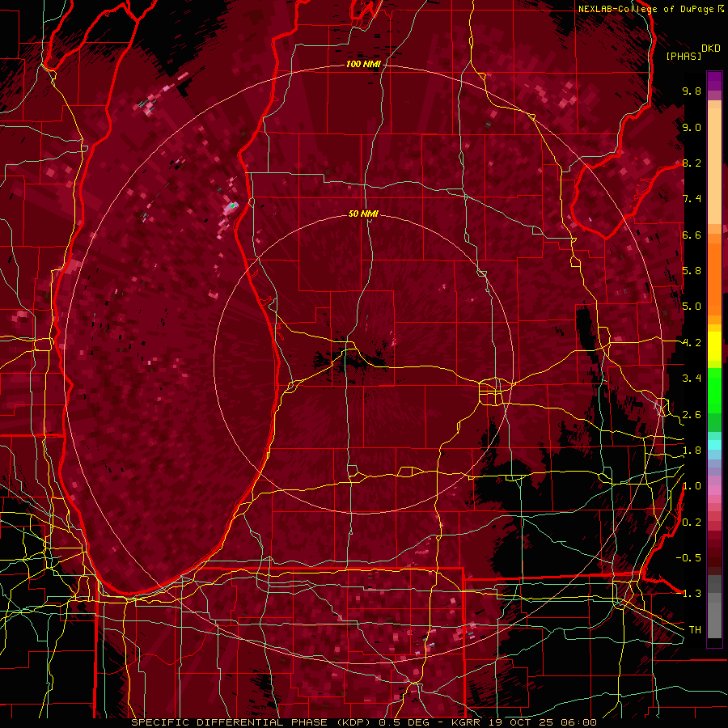Click the 0.2 value on the color scale
Viewport: 728px width, 728px height.
click(692, 523)
